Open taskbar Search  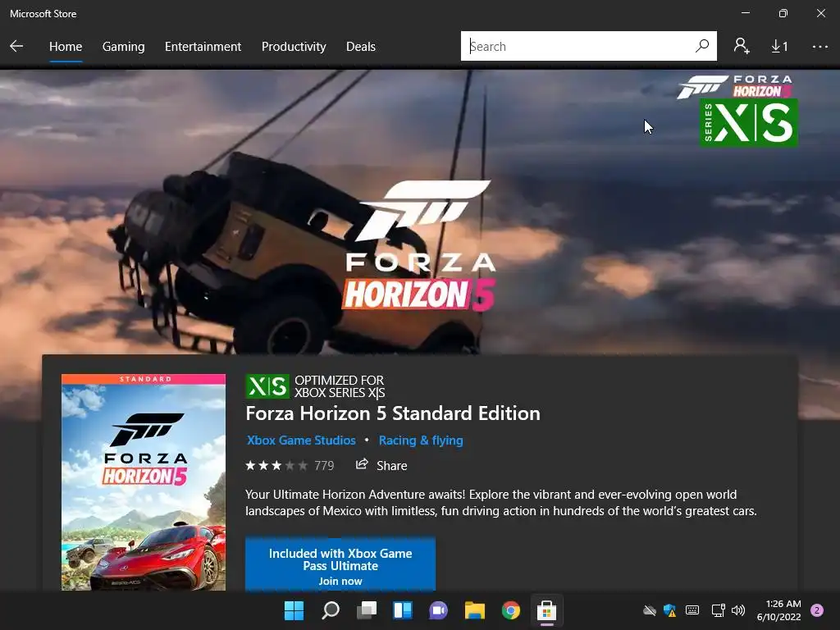coord(330,610)
